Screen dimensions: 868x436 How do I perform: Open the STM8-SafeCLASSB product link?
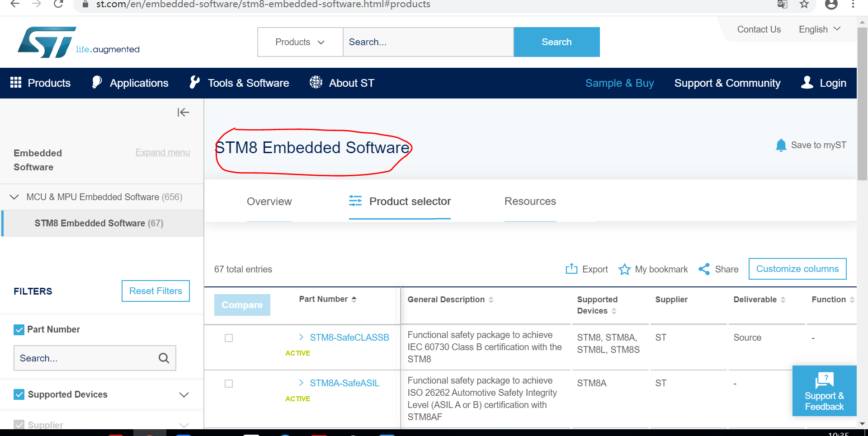tap(349, 337)
